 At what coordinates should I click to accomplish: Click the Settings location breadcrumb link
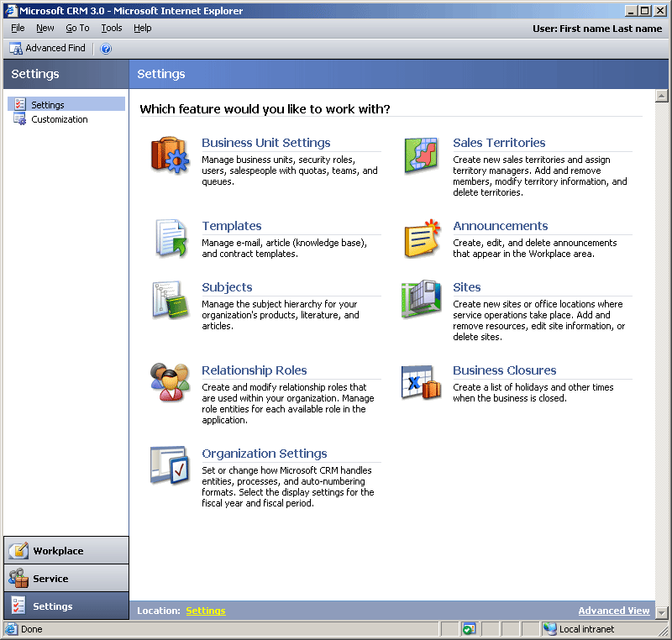click(x=206, y=611)
